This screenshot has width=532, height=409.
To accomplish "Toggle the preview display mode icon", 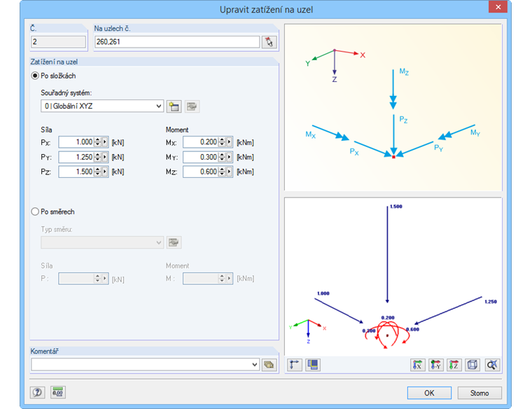I will (x=313, y=365).
